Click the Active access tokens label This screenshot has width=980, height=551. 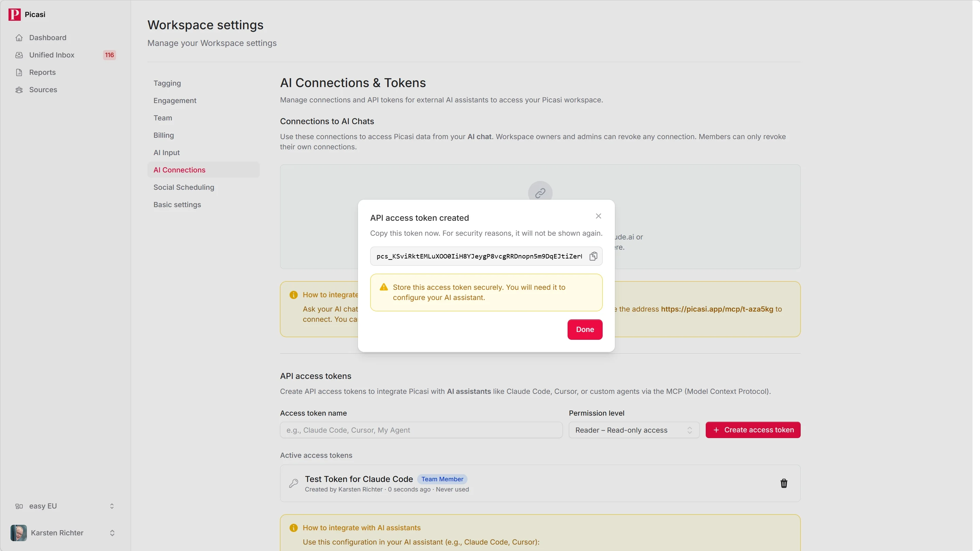click(x=316, y=455)
